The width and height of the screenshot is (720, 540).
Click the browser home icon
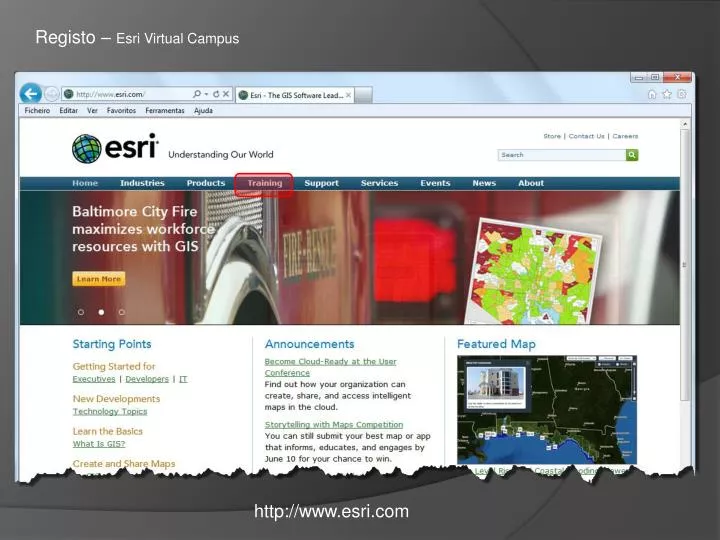652,94
